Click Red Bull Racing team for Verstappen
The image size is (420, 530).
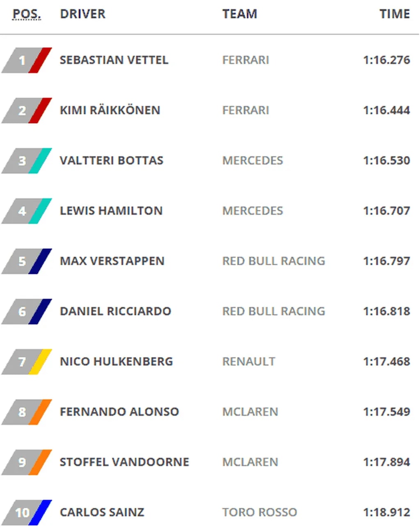coord(274,261)
